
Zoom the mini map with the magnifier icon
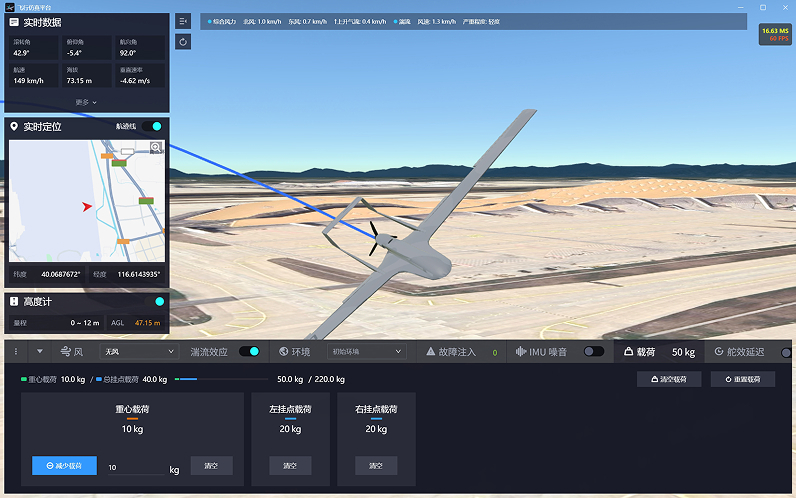(156, 147)
